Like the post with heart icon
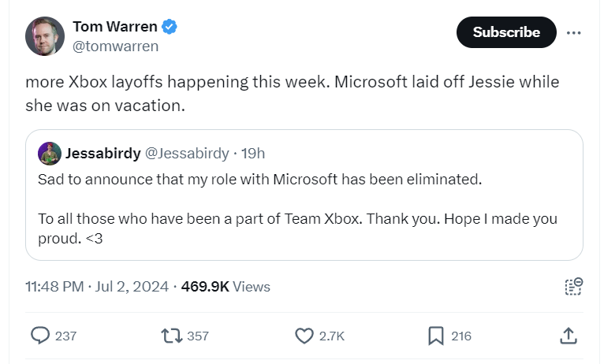 (304, 336)
